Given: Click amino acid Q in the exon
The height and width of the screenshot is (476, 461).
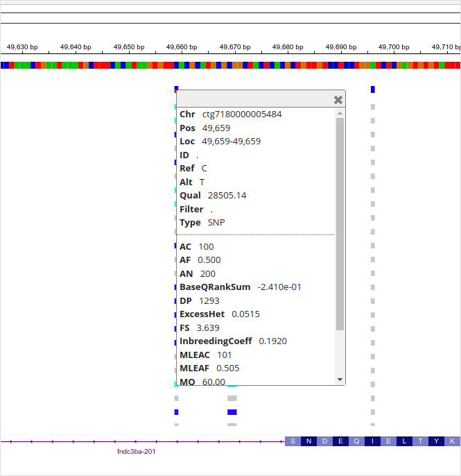Looking at the screenshot, I should (x=356, y=441).
